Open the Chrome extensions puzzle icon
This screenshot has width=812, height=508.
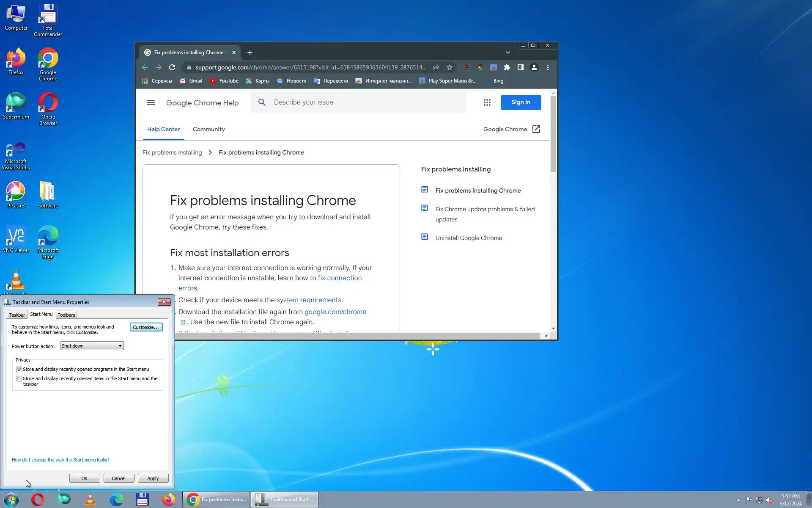point(507,67)
